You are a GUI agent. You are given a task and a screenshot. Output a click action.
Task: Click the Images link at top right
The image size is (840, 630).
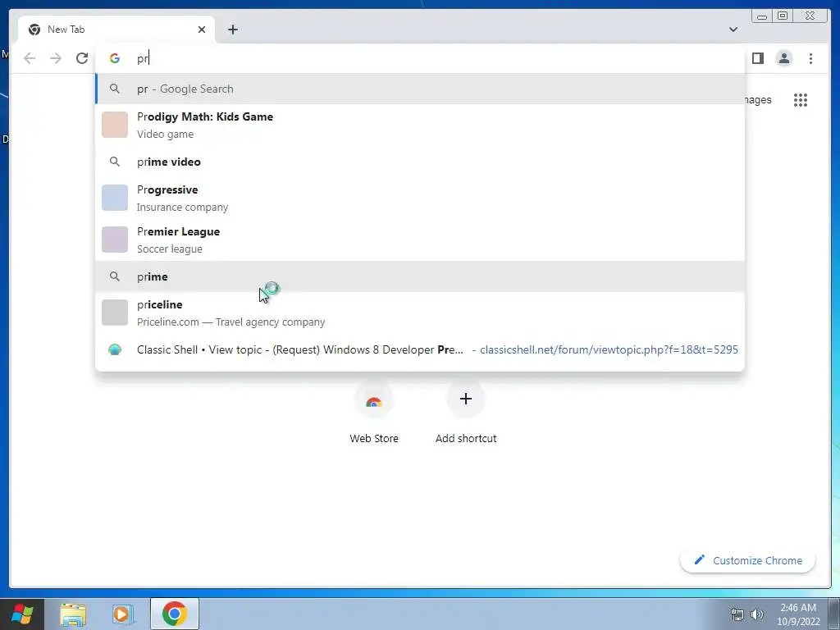(757, 99)
